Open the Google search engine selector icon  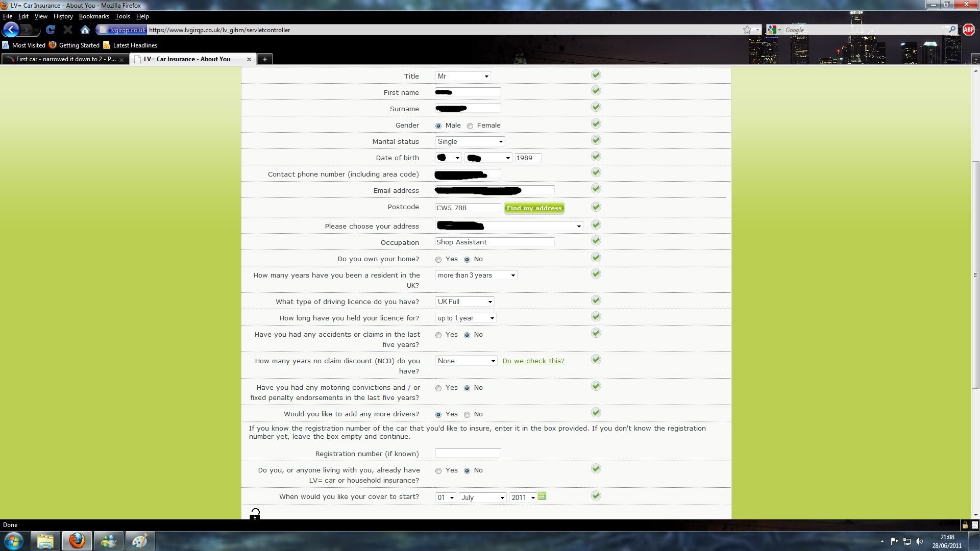pyautogui.click(x=773, y=30)
